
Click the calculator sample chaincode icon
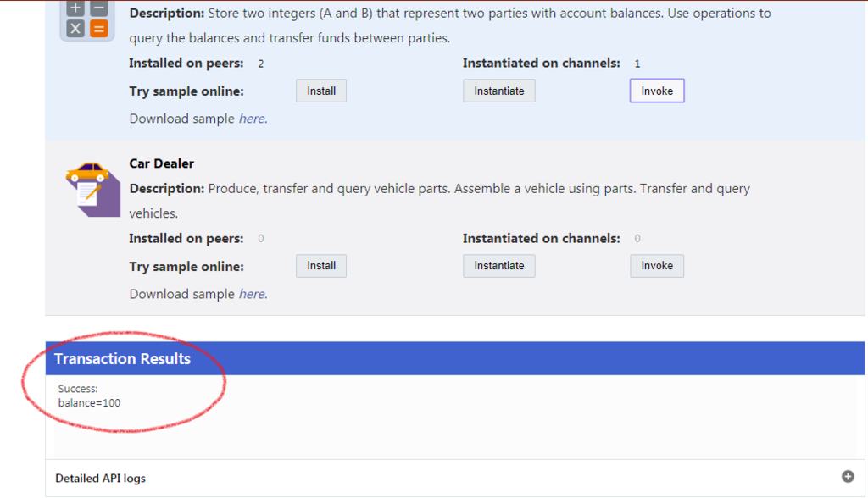pos(87,20)
